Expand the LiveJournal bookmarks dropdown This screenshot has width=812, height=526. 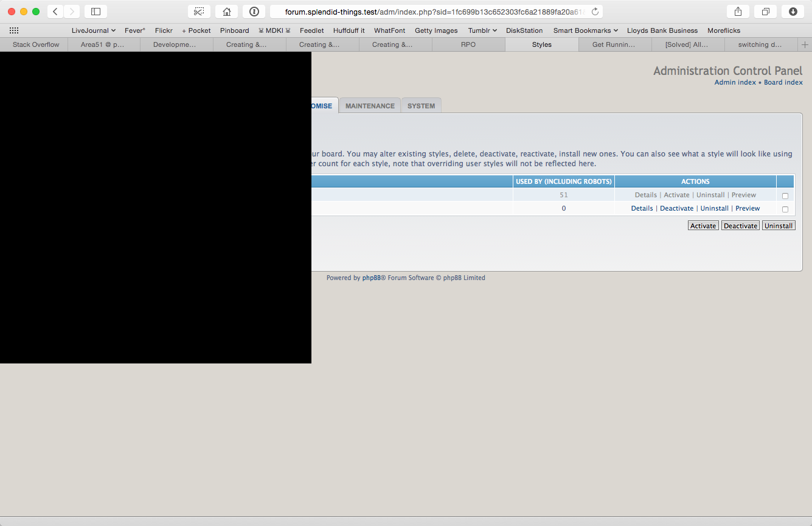tap(94, 30)
